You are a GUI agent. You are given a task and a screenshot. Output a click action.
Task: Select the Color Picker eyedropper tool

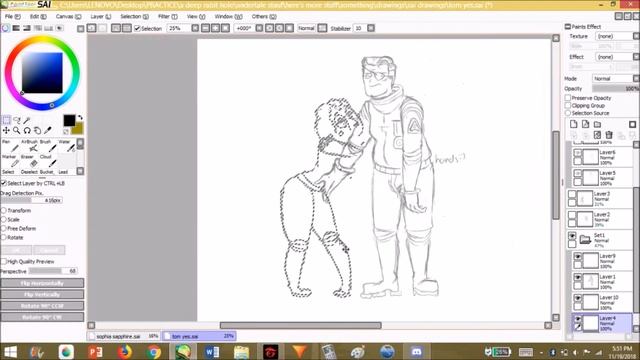pyautogui.click(x=48, y=130)
